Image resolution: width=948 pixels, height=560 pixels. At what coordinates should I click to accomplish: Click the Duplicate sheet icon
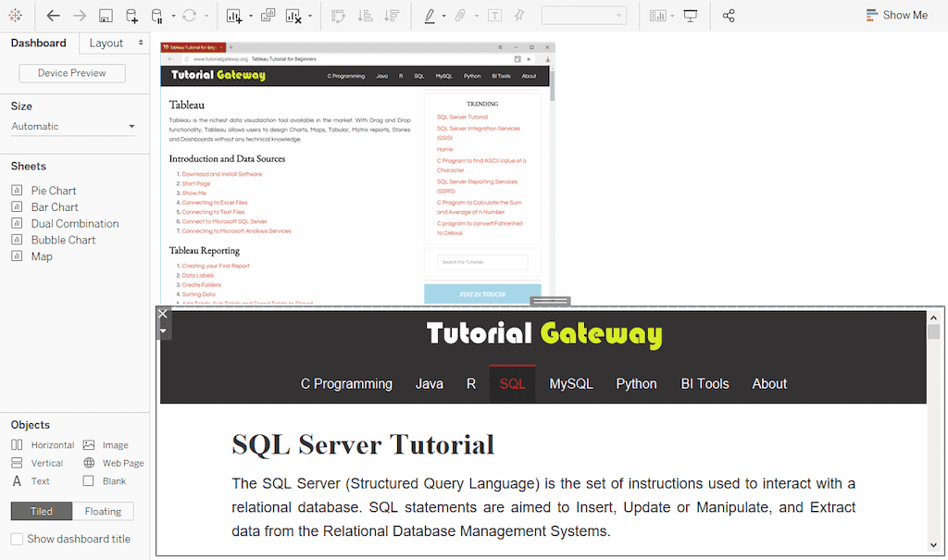click(268, 16)
